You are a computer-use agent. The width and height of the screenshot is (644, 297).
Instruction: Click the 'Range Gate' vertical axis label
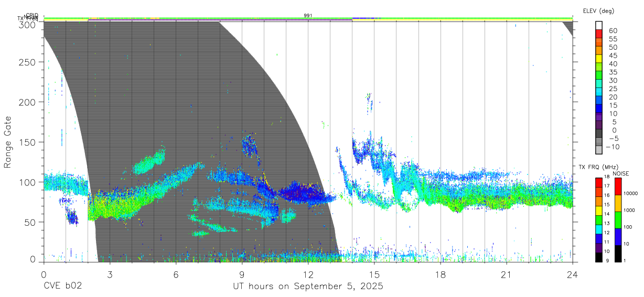(8, 142)
